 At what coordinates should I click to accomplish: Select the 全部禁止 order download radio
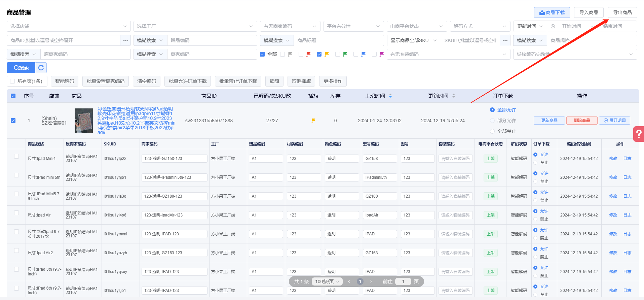[492, 131]
